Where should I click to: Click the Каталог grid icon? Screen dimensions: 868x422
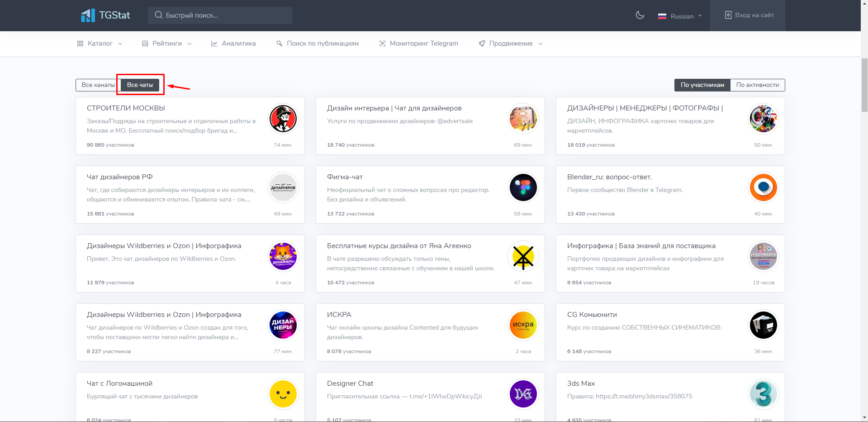pyautogui.click(x=80, y=43)
